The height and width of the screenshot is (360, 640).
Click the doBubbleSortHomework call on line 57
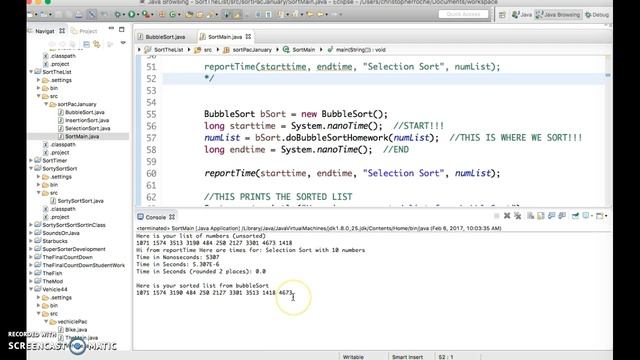(337, 138)
